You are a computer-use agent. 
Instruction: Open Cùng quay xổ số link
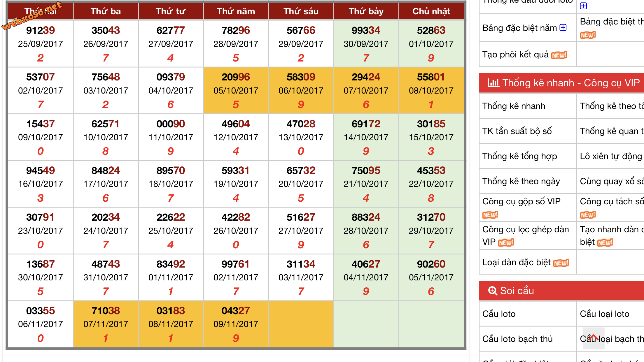(x=612, y=181)
